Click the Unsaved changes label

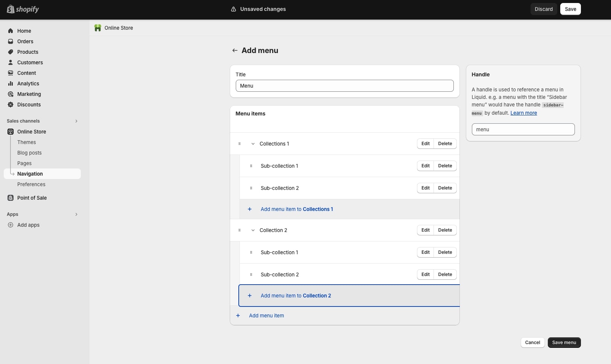(263, 9)
